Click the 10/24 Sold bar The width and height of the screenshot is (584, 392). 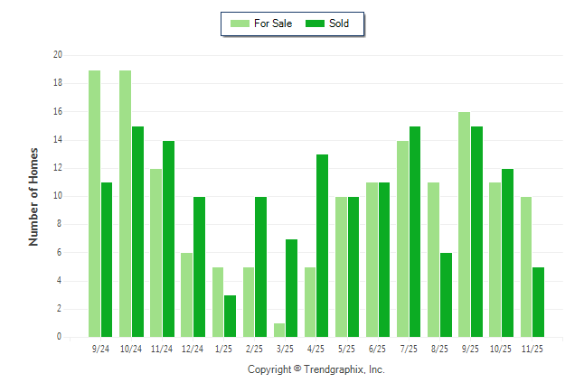137,231
